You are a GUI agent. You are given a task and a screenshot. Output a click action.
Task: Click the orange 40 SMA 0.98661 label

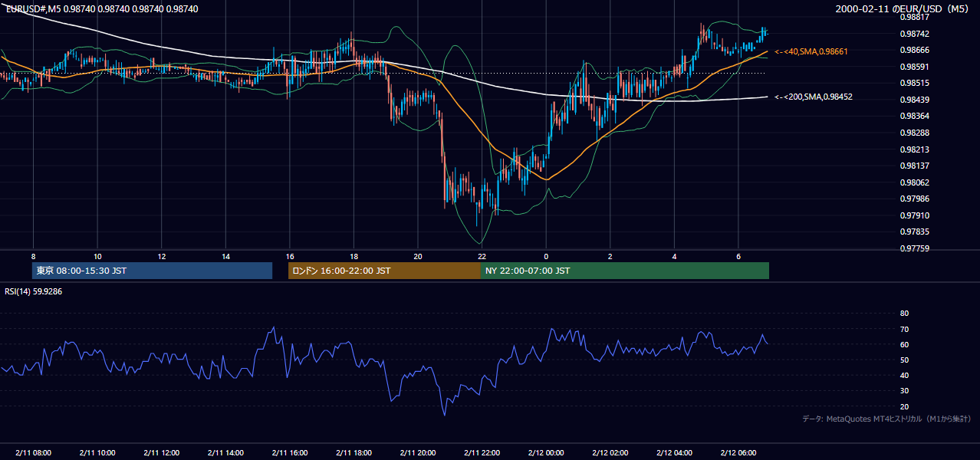point(811,51)
